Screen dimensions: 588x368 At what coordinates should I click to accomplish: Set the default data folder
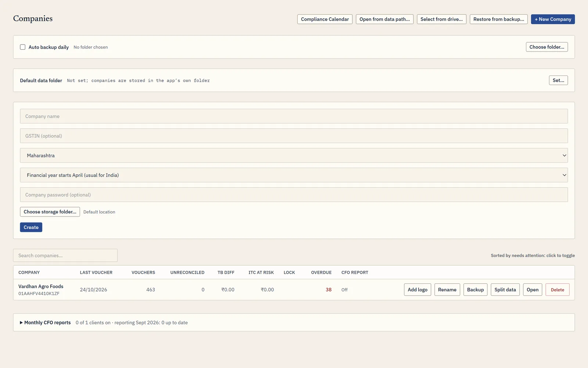(x=558, y=80)
